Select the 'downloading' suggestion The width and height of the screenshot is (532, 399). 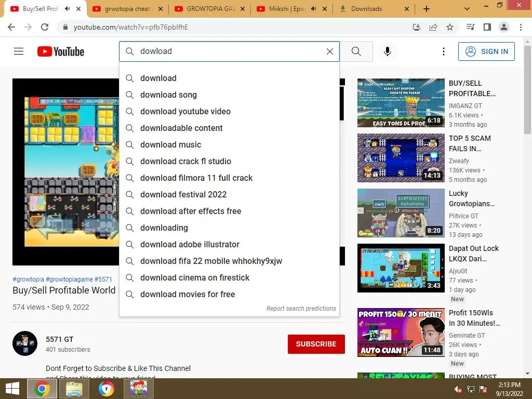pos(229,228)
